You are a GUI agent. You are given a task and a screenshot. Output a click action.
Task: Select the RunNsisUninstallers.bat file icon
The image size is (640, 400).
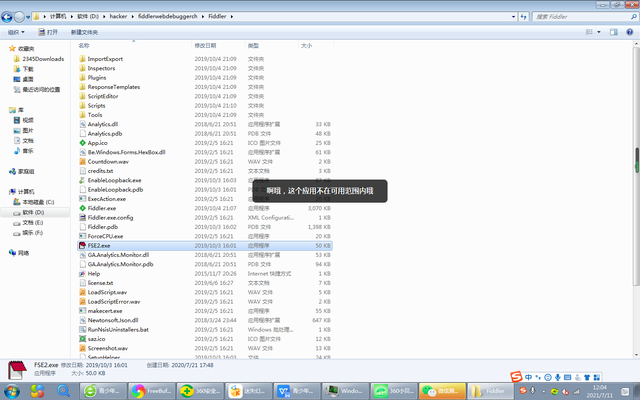(82, 329)
